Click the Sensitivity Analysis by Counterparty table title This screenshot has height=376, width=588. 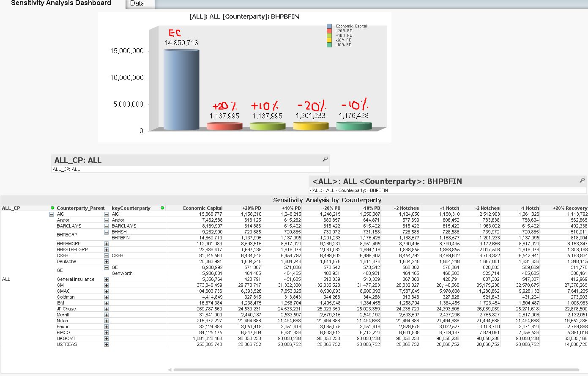[x=327, y=200]
